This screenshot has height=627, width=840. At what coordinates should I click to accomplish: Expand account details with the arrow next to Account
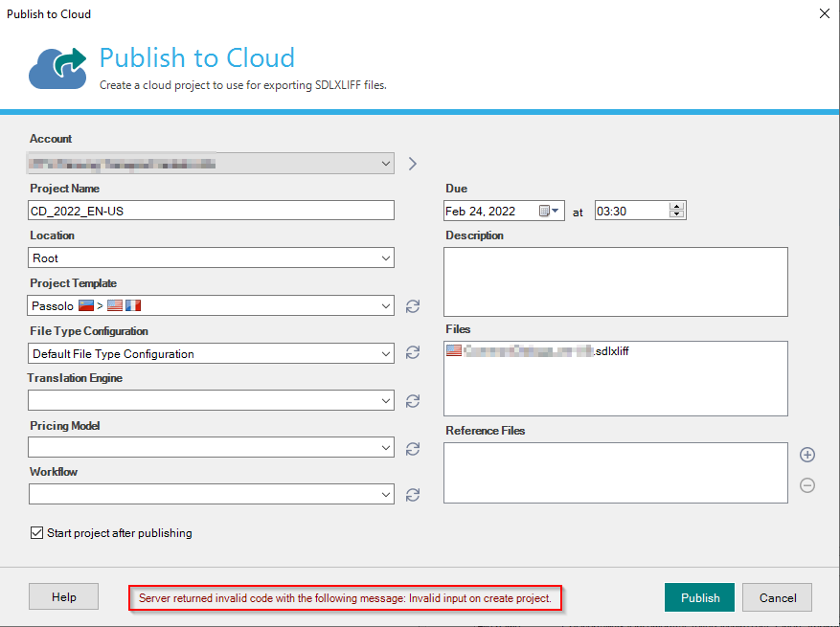pos(412,163)
